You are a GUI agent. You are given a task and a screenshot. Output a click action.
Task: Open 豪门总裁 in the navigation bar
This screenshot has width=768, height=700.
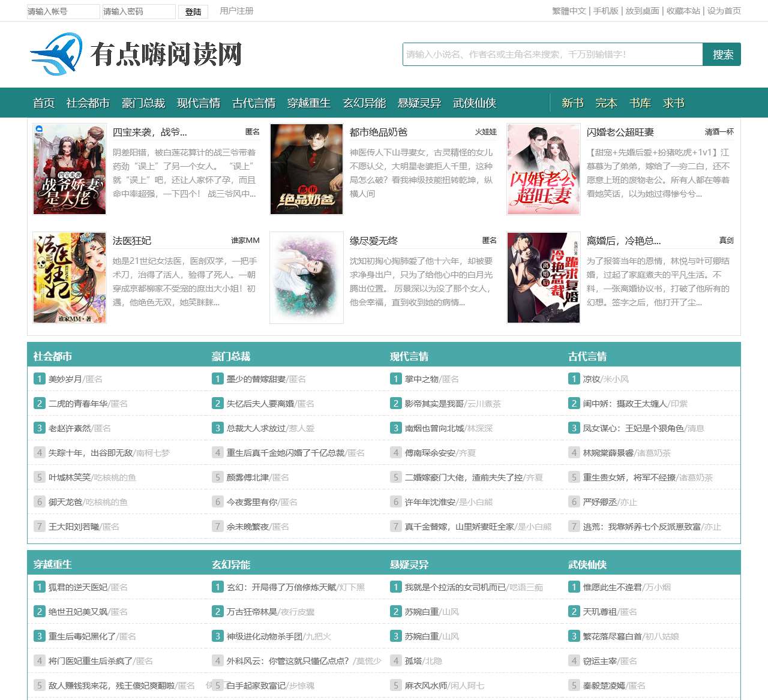click(143, 103)
